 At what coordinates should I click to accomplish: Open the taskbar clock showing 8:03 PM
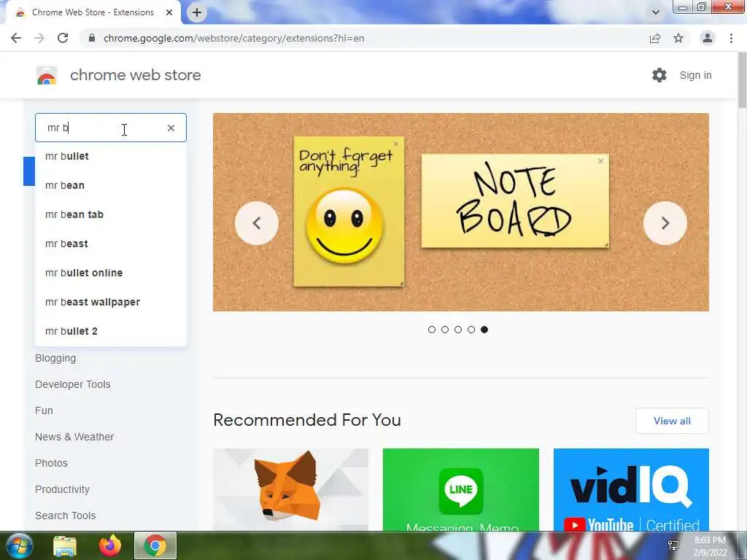710,546
